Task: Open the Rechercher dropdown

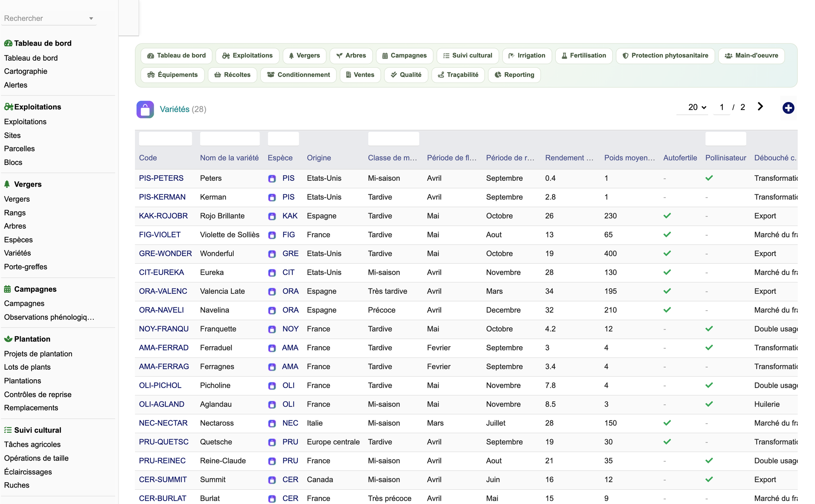Action: click(49, 18)
